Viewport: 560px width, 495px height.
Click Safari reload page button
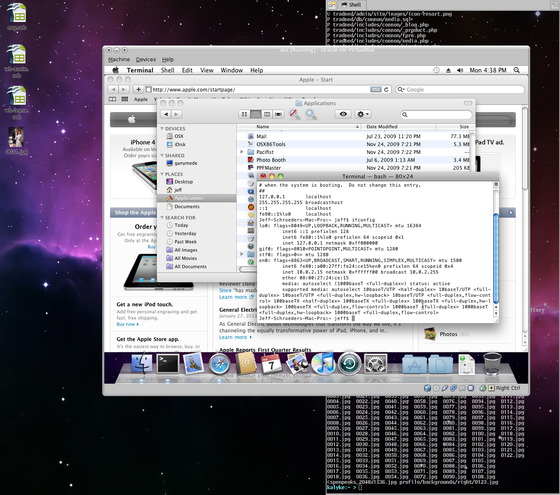pos(386,90)
